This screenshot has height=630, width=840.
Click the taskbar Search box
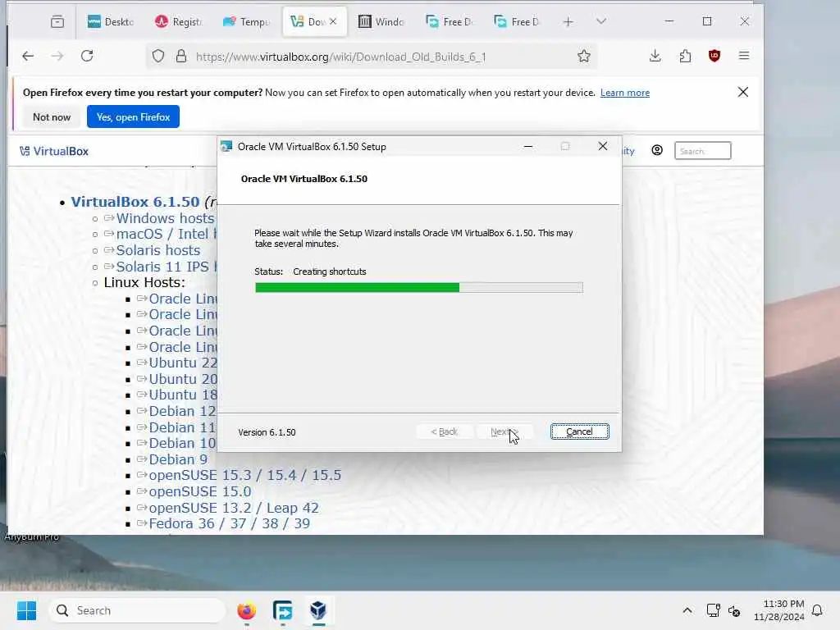[x=137, y=610]
